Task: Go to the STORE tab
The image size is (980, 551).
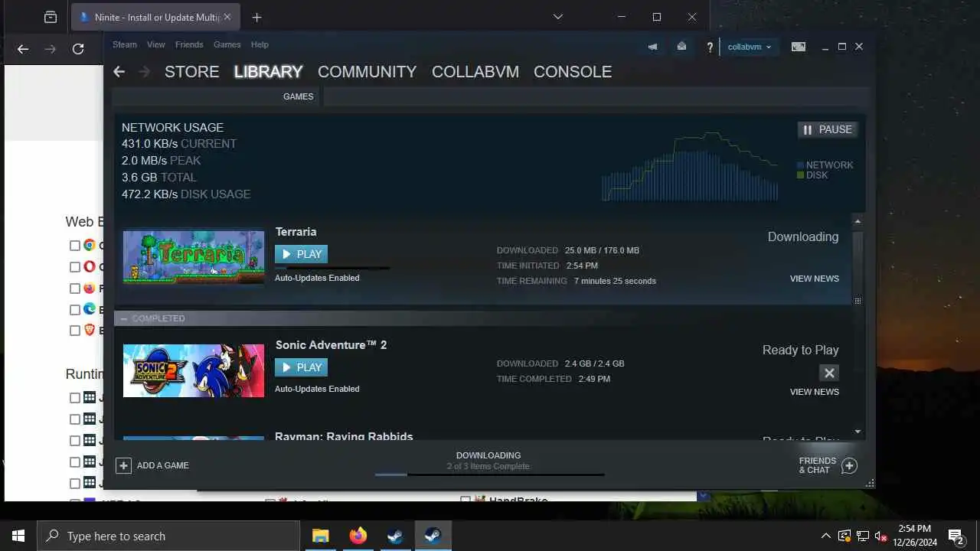Action: (x=191, y=71)
